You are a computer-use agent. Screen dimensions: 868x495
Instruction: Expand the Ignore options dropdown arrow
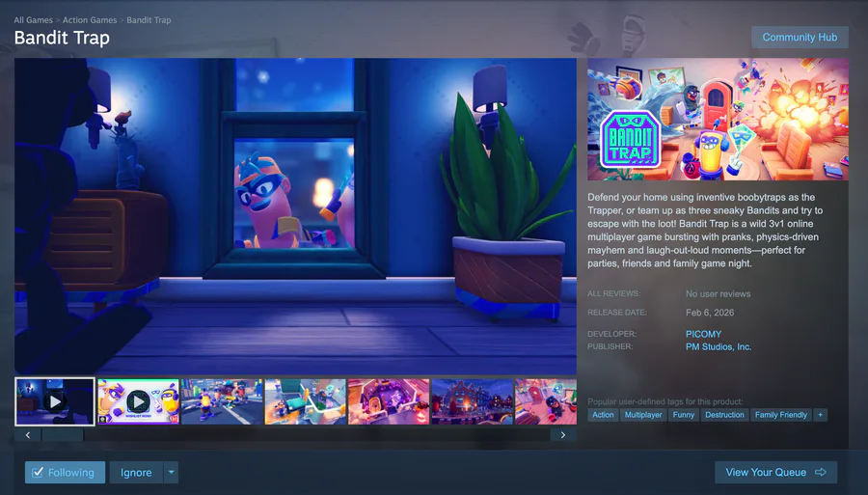[171, 472]
